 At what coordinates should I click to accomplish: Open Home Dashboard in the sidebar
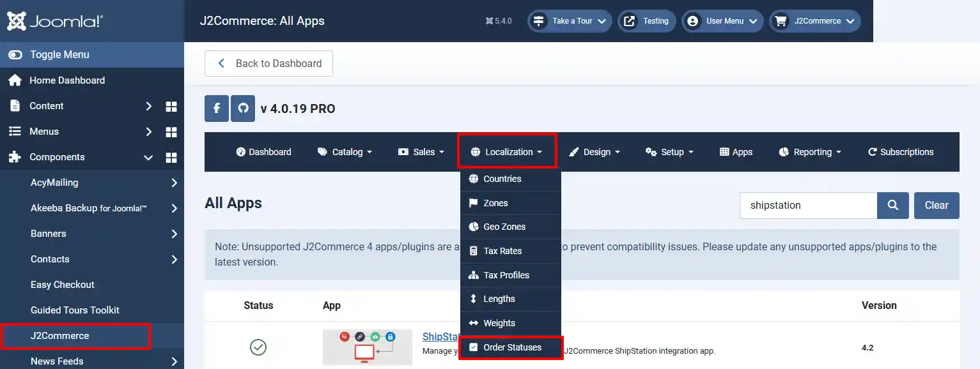[x=67, y=80]
